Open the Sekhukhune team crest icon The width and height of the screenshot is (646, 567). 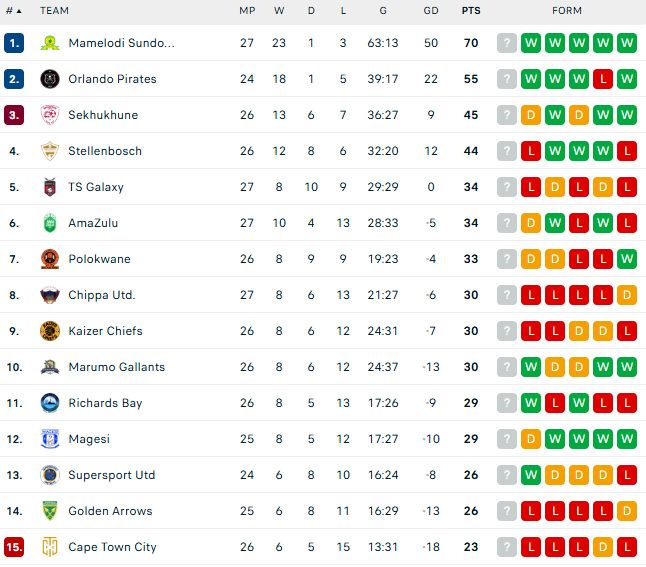[x=50, y=115]
